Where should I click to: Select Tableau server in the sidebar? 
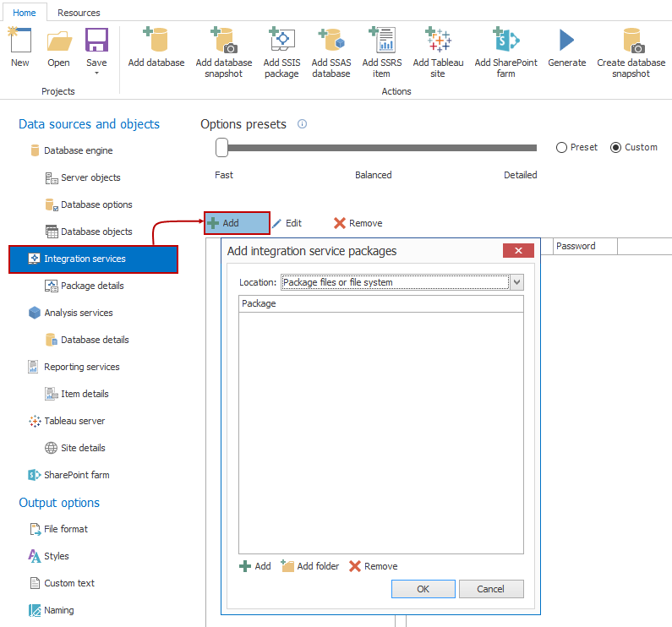[67, 421]
